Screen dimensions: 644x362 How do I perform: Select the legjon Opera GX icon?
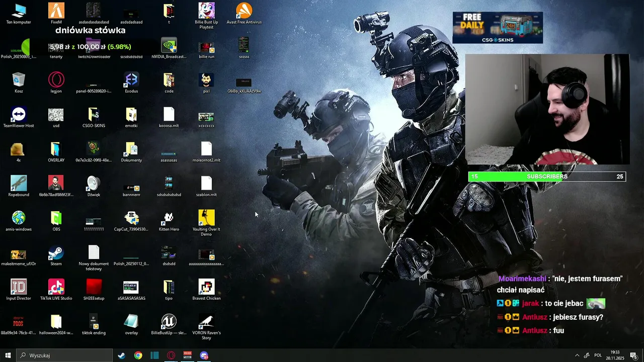pos(56,82)
